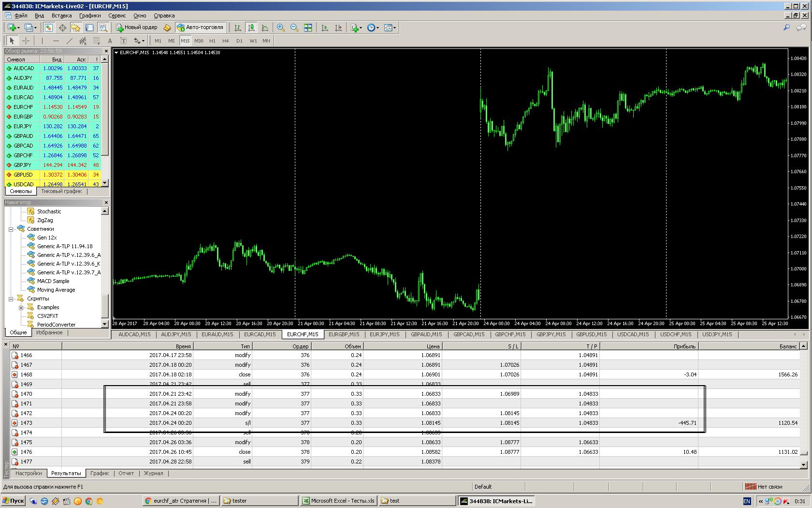Open Microsoft Excel from the taskbar
The height and width of the screenshot is (508, 812).
[x=338, y=501]
